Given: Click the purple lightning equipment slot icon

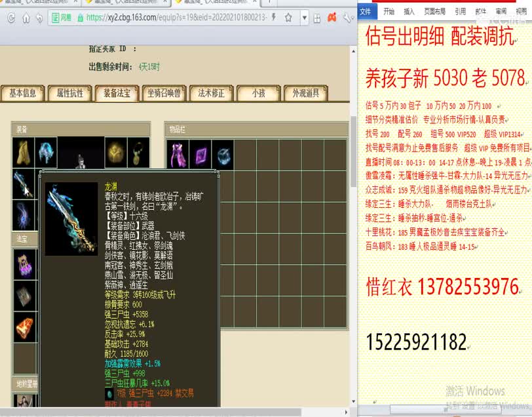Looking at the screenshot, I should (24, 215).
